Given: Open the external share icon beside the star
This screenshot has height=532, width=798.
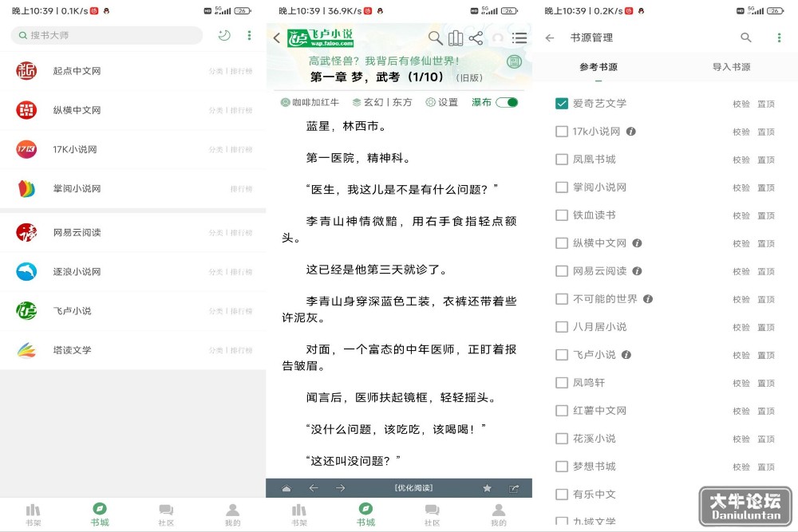Looking at the screenshot, I should tap(514, 488).
